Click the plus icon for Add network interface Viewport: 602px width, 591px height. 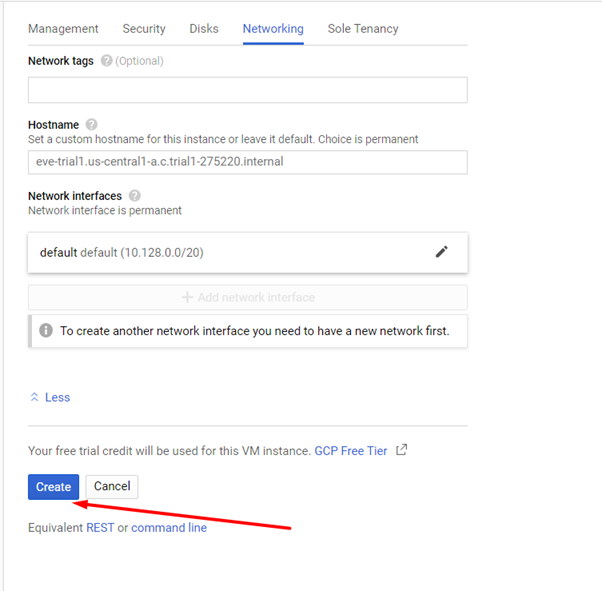pos(187,297)
